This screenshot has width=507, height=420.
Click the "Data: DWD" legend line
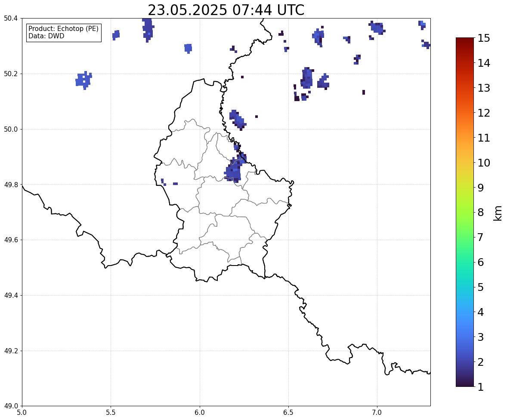[46, 36]
